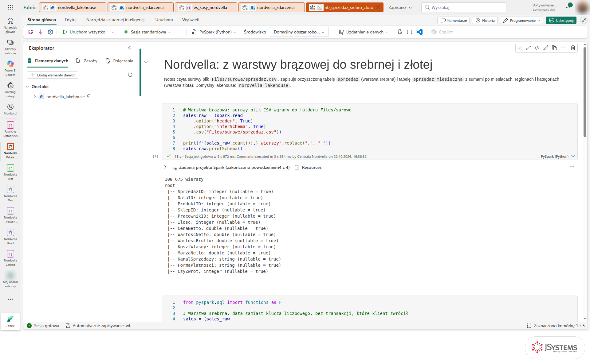Open Nordvella Zarzad workspace icon
The width and height of the screenshot is (590, 364).
pos(10,258)
